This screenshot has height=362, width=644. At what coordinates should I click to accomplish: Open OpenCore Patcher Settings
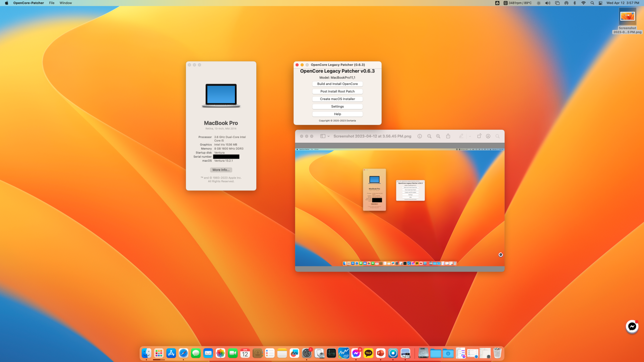337,107
